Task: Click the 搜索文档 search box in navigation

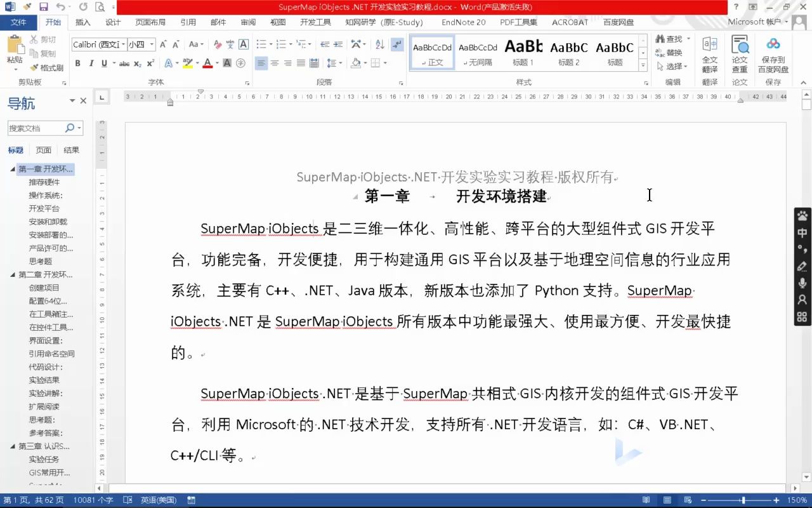Action: tap(45, 128)
